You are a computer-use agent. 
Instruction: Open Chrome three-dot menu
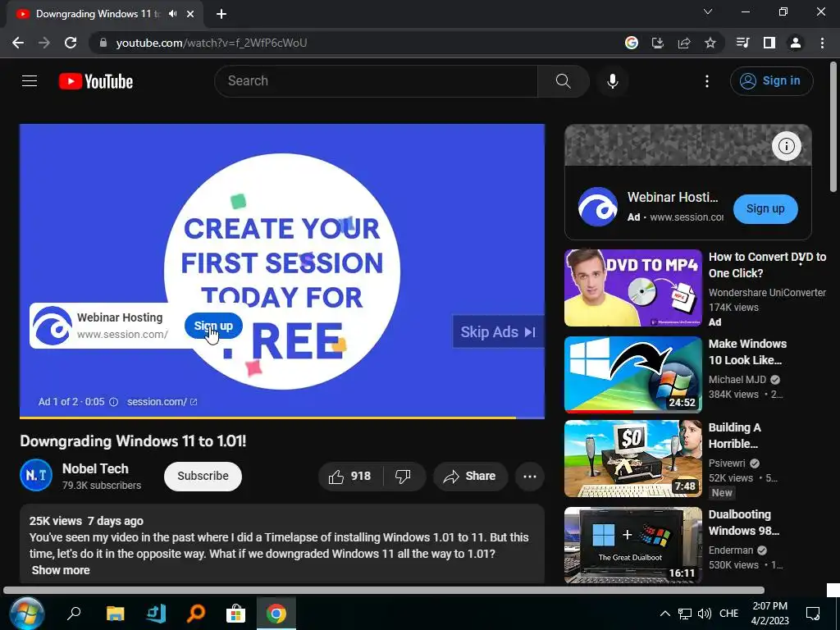pos(822,43)
